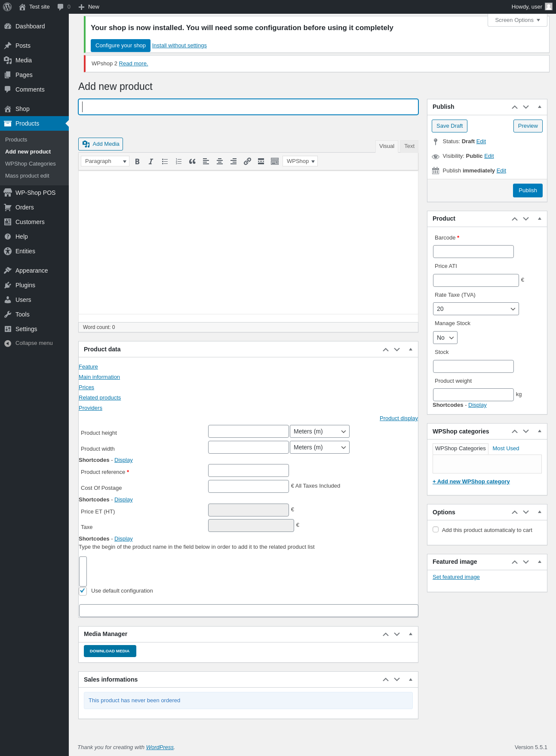Select the Most Used categories tab
Viewport: 556px width, 756px height.
pyautogui.click(x=506, y=449)
